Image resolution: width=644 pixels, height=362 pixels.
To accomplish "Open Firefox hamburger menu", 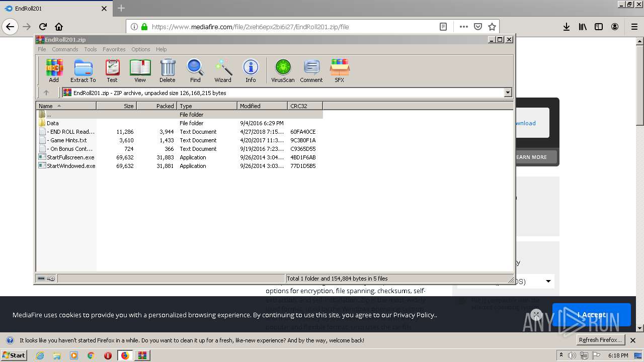I will click(x=634, y=27).
